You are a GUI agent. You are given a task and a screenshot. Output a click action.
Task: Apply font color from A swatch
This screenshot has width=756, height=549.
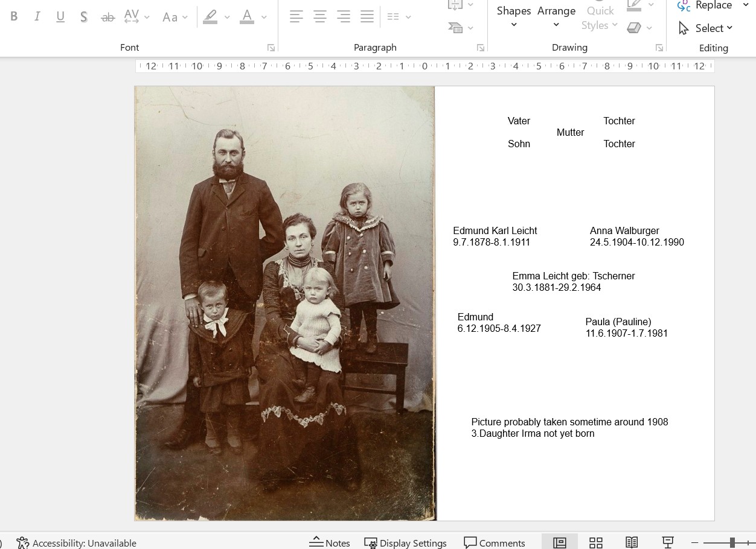click(x=247, y=17)
